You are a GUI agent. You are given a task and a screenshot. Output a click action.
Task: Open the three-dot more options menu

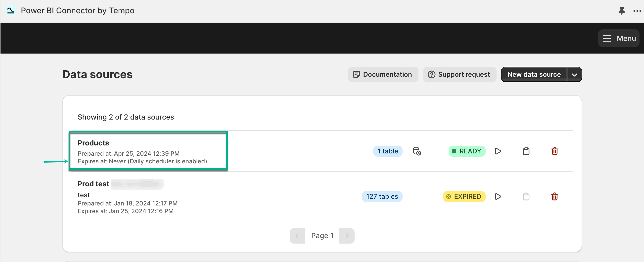coord(637,11)
